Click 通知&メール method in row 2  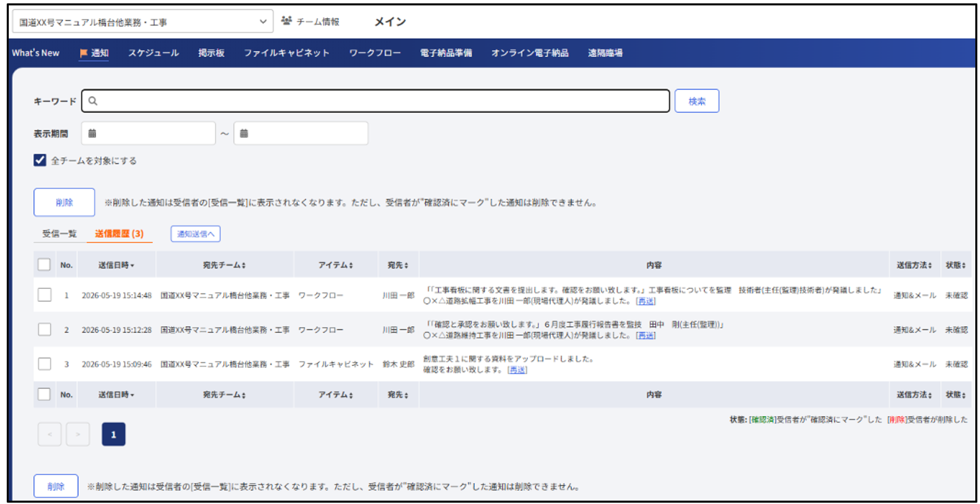[x=915, y=330]
